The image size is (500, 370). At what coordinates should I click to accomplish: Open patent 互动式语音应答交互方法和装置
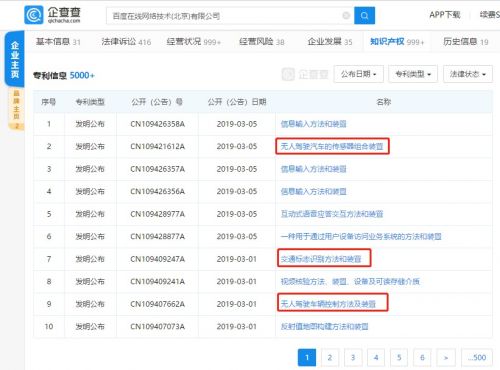pyautogui.click(x=332, y=214)
